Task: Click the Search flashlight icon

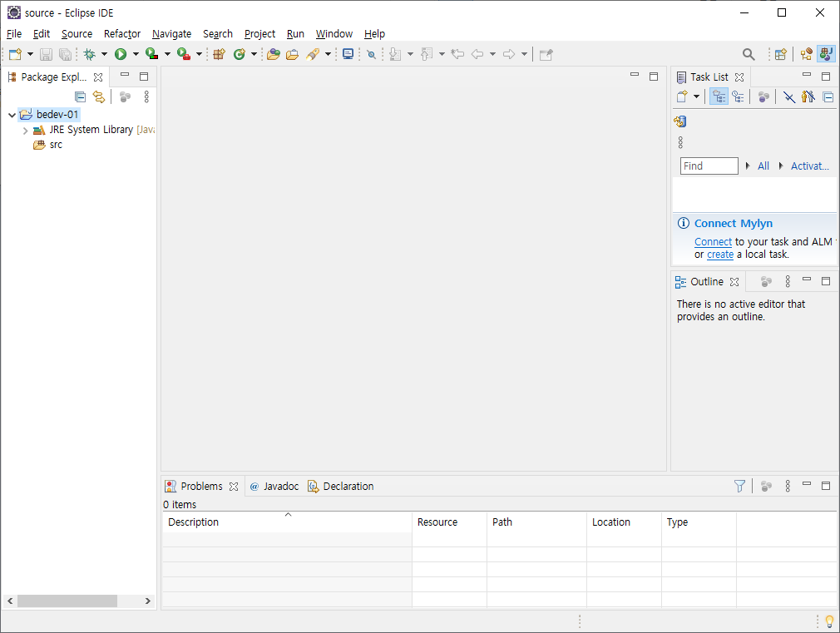Action: pyautogui.click(x=313, y=54)
